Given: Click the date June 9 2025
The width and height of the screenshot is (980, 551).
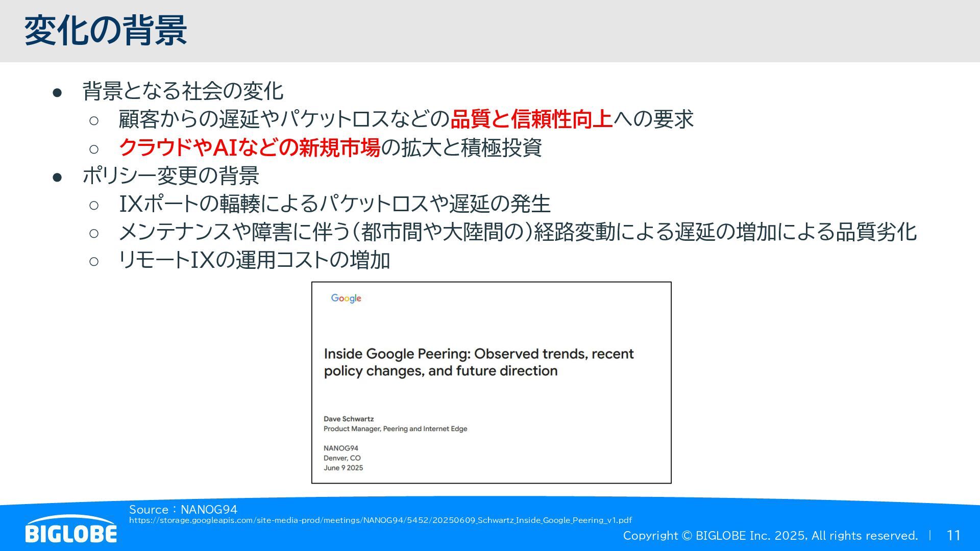Looking at the screenshot, I should pos(344,468).
